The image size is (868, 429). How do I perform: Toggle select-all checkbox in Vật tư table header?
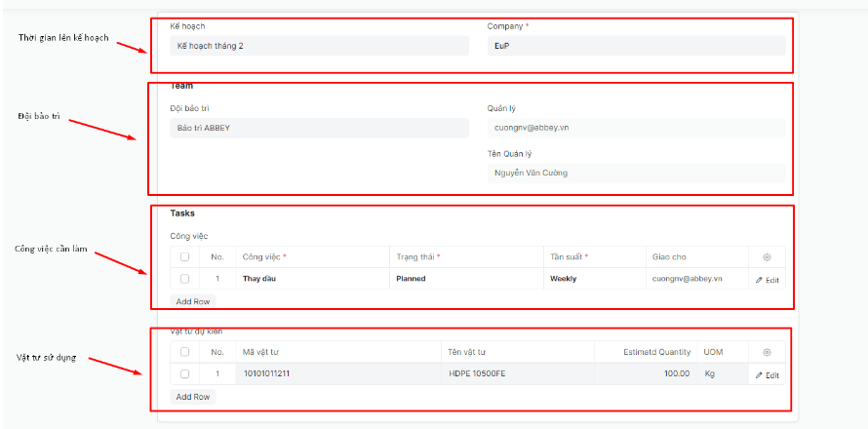click(x=184, y=352)
